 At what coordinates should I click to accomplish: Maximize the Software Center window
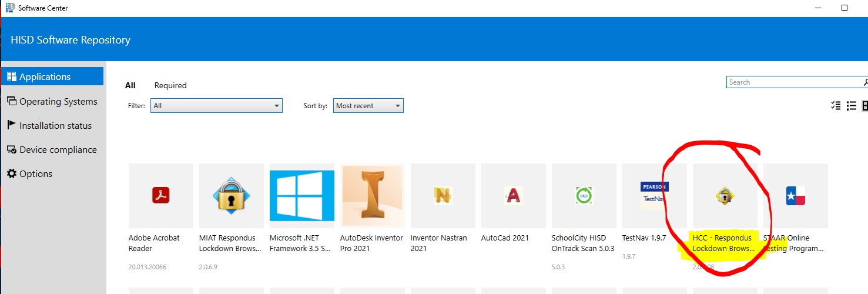844,8
